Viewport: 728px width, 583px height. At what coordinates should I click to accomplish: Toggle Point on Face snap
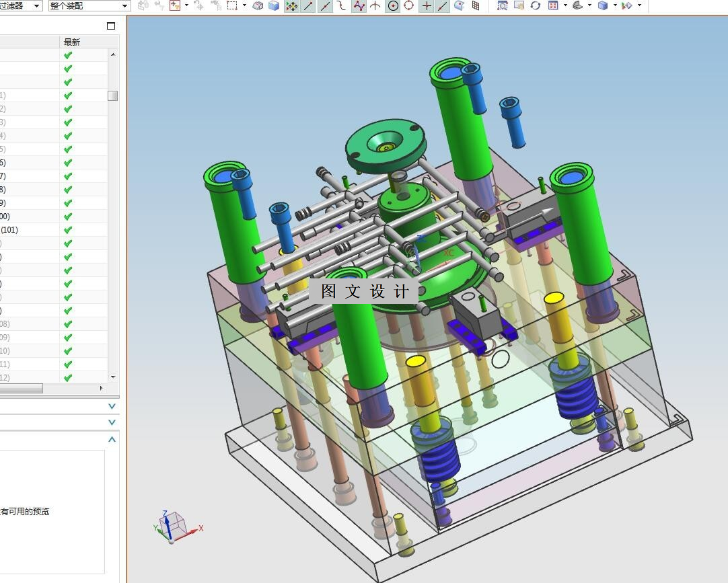click(459, 5)
